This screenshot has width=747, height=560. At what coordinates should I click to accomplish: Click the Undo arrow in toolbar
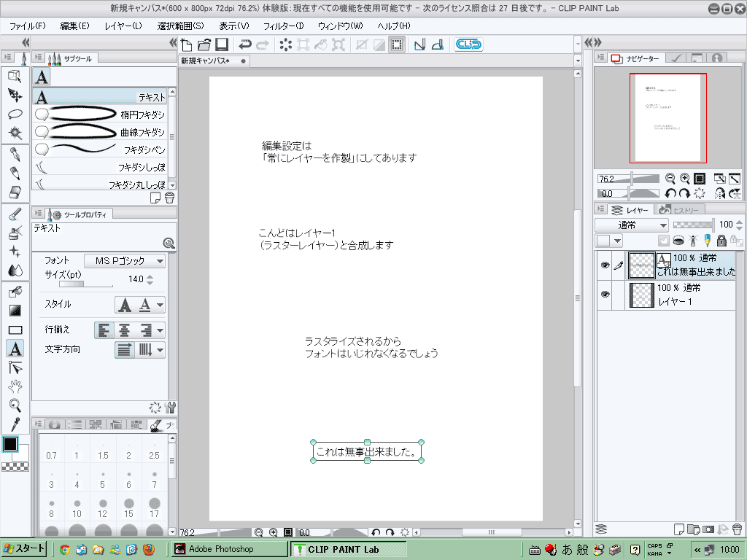tap(245, 44)
